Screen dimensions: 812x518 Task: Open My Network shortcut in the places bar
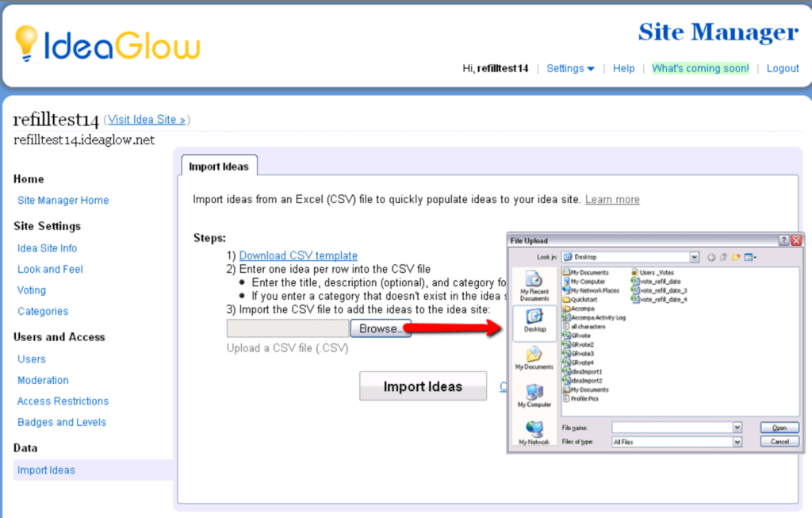[x=534, y=432]
